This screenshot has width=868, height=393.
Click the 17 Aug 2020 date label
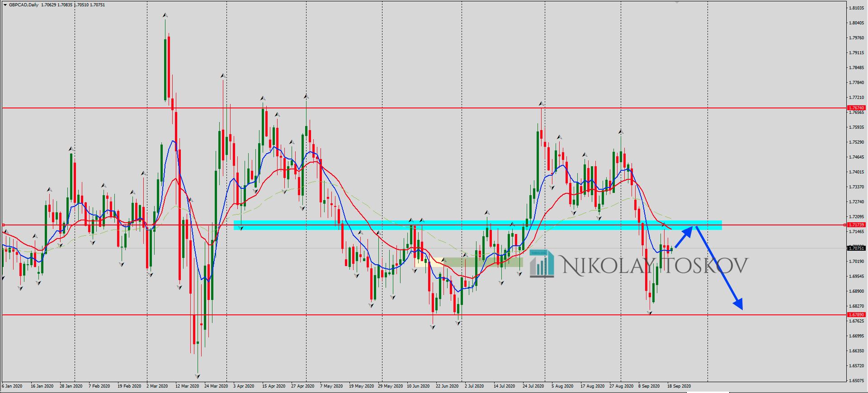pyautogui.click(x=593, y=386)
